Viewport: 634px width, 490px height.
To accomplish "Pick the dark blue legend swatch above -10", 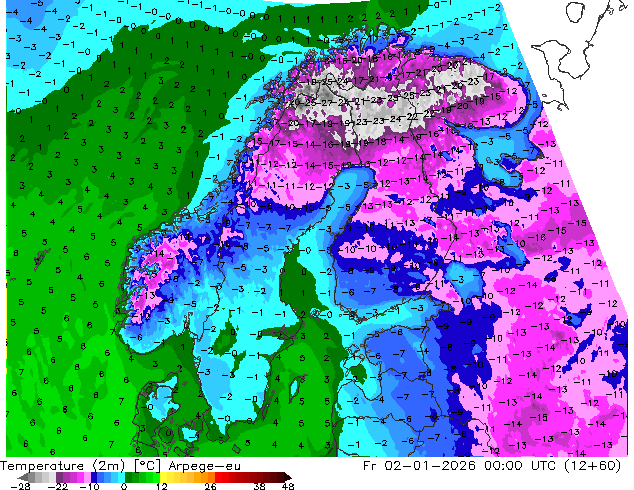I will tap(94, 477).
